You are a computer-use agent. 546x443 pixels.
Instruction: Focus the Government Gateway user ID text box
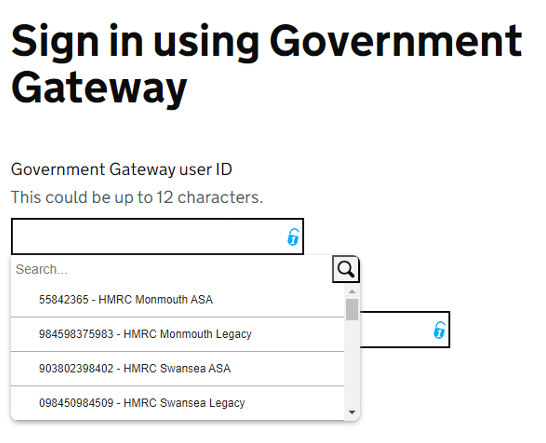coord(157,237)
